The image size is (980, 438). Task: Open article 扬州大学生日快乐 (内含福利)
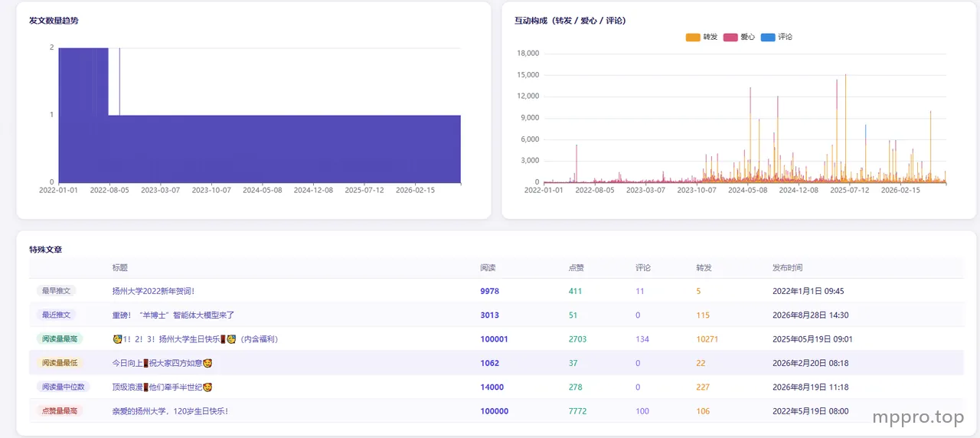pyautogui.click(x=195, y=339)
